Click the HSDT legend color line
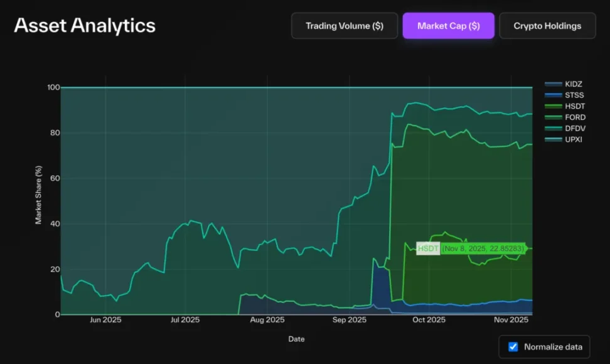 click(553, 106)
